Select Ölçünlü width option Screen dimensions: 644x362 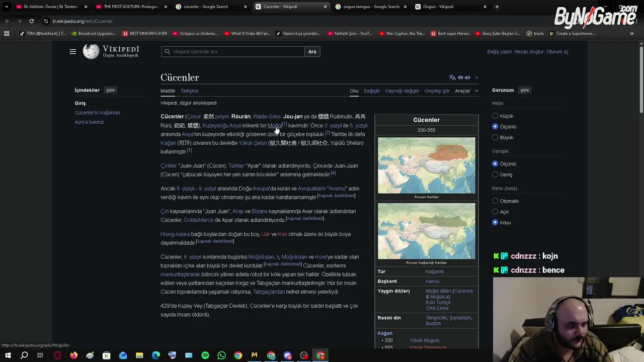(x=495, y=164)
